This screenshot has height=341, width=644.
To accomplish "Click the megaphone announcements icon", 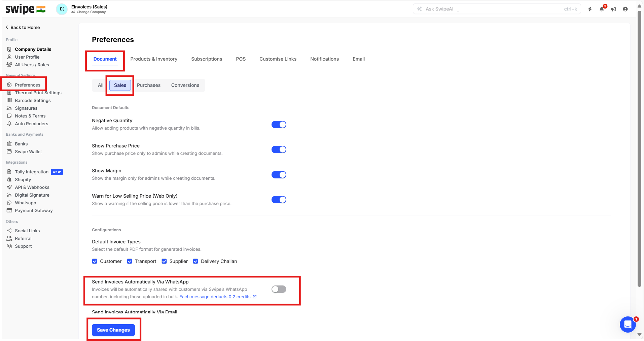I will point(613,9).
